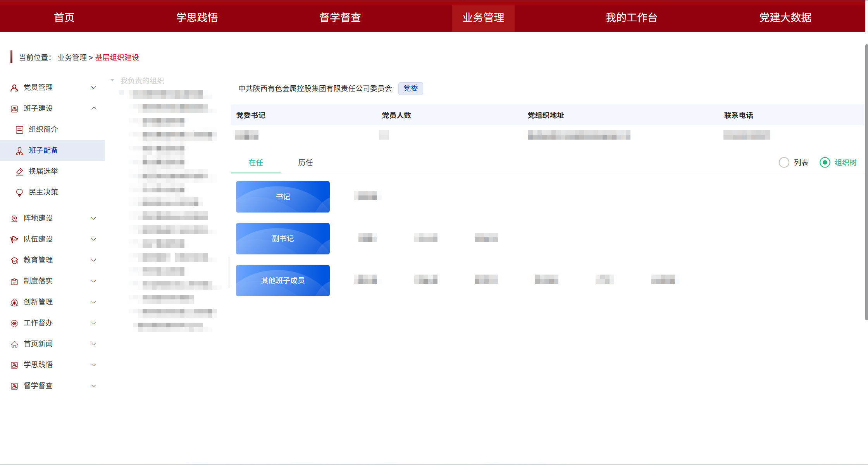The height and width of the screenshot is (465, 868).
Task: Open 工作督办 using its eye icon
Action: click(14, 323)
